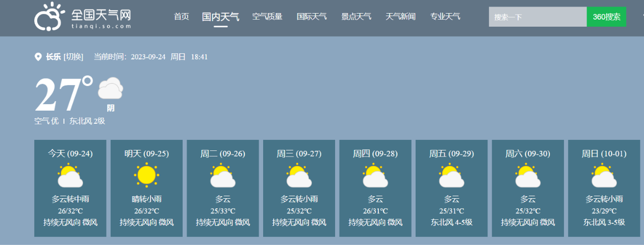The height and width of the screenshot is (245, 644).
Task: Click the 搜索一下 search input field
Action: click(x=538, y=17)
